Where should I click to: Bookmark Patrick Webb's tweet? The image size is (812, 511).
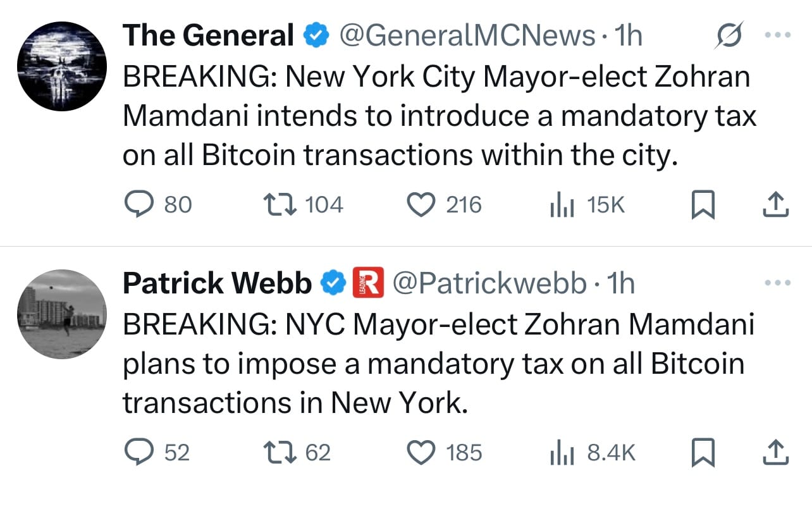click(x=703, y=453)
